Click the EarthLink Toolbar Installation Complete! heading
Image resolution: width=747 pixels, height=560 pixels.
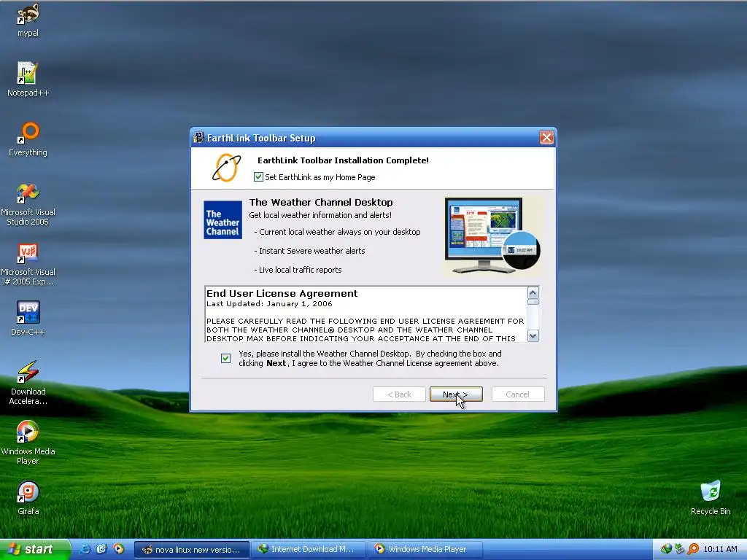click(x=343, y=160)
